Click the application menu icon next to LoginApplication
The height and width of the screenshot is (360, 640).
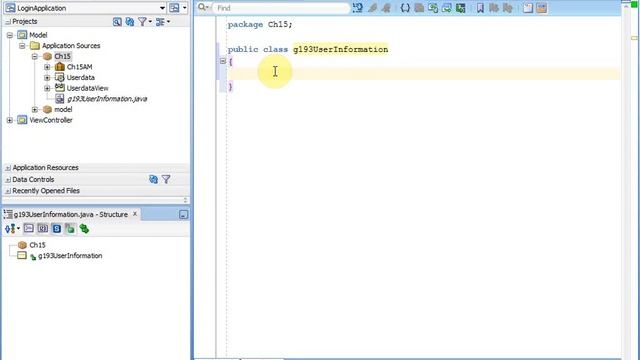pos(174,8)
